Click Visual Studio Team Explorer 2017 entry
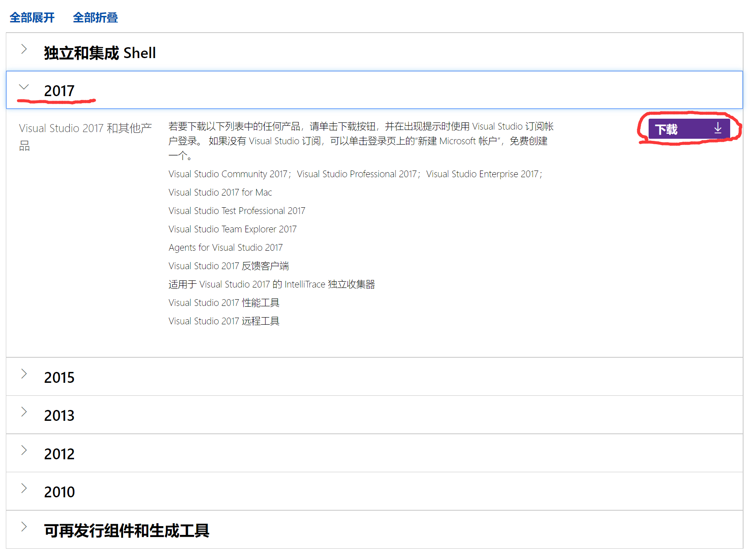The height and width of the screenshot is (560, 754). tap(232, 229)
